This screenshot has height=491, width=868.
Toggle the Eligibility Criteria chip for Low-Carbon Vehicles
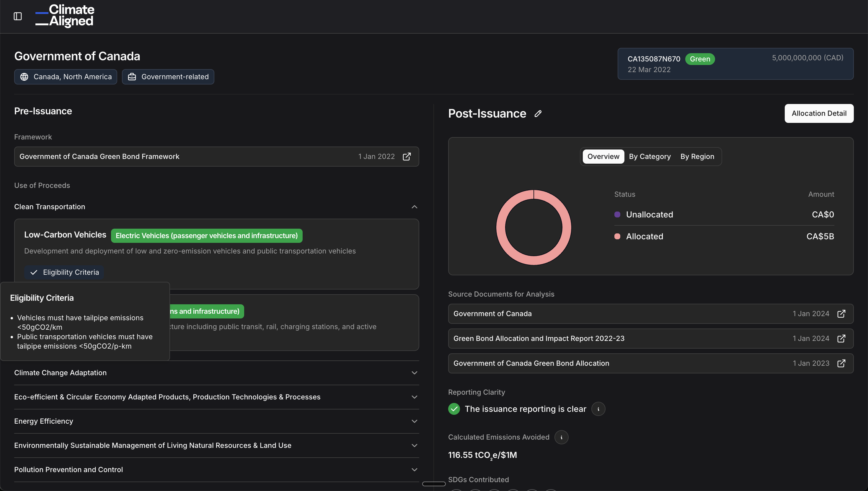pyautogui.click(x=64, y=272)
